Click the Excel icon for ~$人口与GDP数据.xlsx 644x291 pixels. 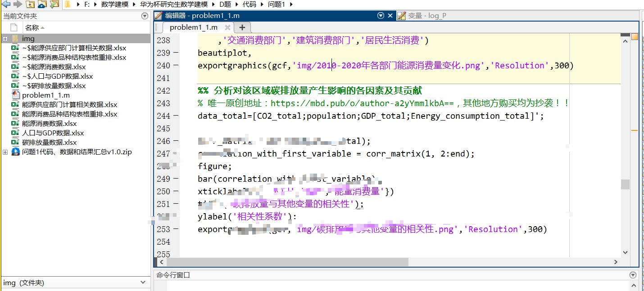click(x=15, y=76)
